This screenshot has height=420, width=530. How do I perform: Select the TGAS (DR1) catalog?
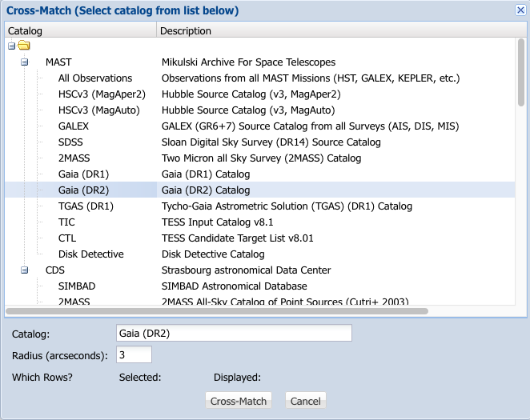(x=86, y=206)
